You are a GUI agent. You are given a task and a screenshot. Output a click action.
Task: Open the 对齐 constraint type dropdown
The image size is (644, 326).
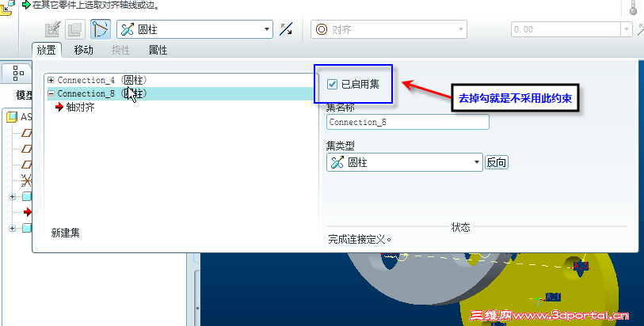[x=388, y=29]
